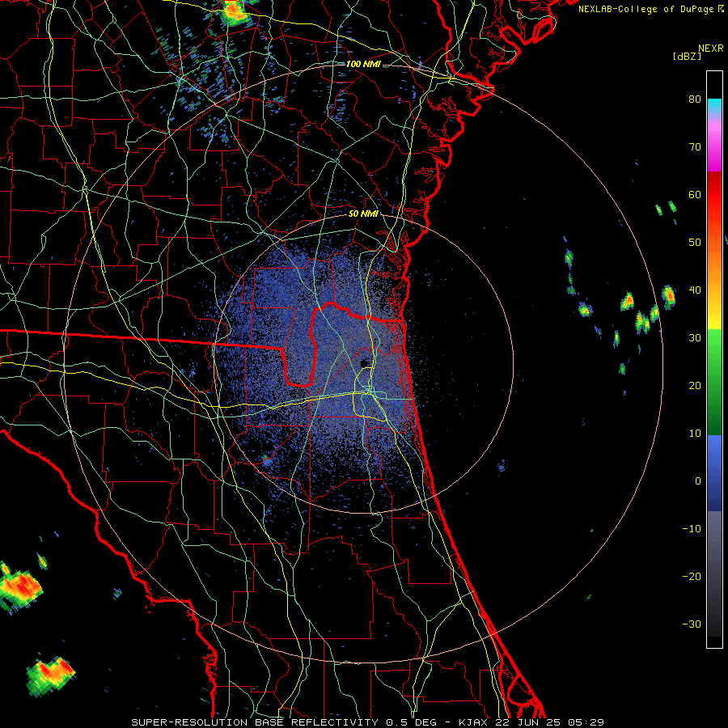The height and width of the screenshot is (728, 728).
Task: Click the 30 value on the dBZ scale
Action: point(695,338)
